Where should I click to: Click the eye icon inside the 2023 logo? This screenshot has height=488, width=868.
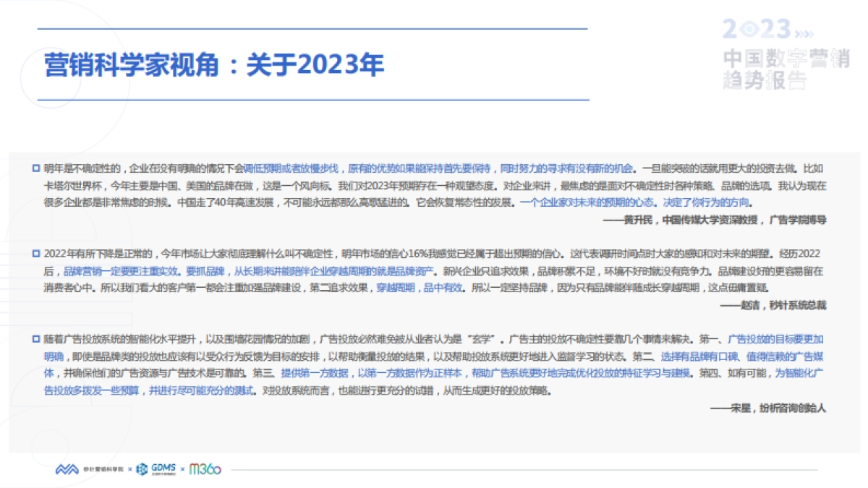pyautogui.click(x=749, y=29)
